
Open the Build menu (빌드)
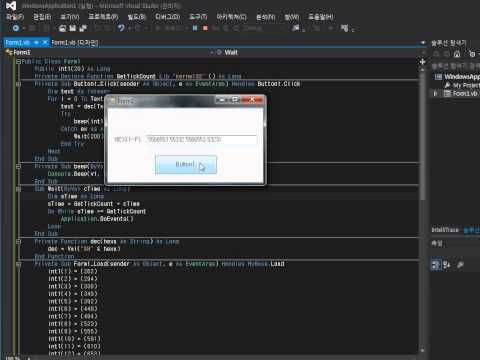[137, 17]
